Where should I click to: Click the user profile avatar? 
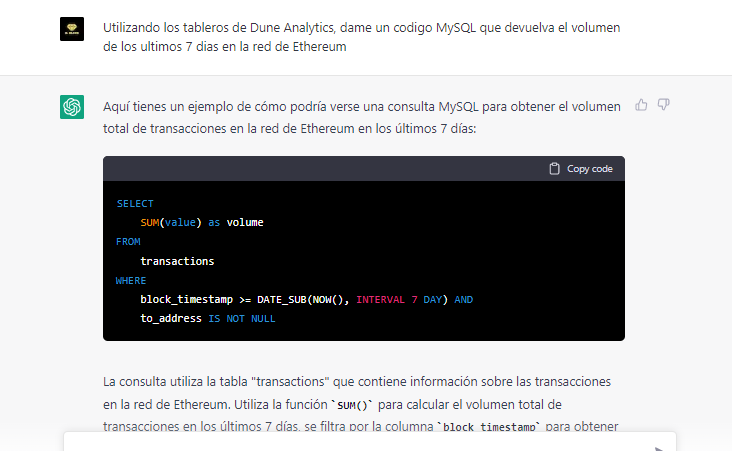pyautogui.click(x=72, y=29)
